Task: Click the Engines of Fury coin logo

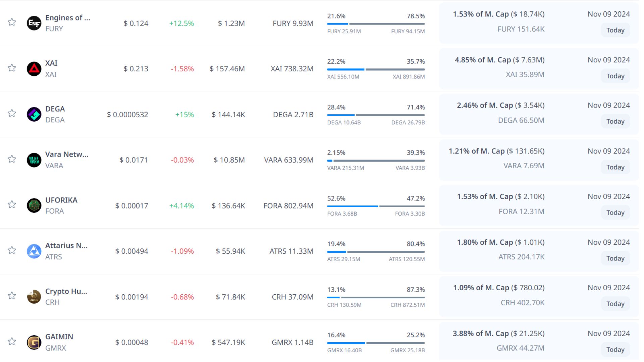Action: tap(34, 23)
